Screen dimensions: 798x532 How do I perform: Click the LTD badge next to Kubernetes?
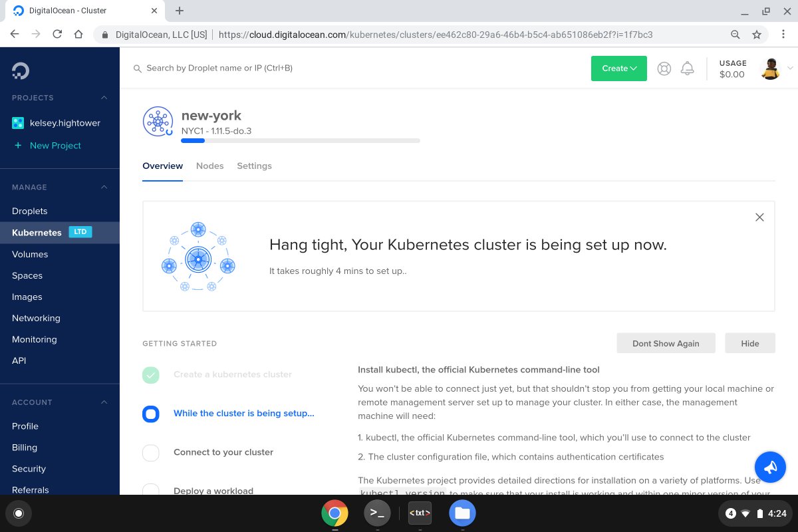click(x=80, y=232)
